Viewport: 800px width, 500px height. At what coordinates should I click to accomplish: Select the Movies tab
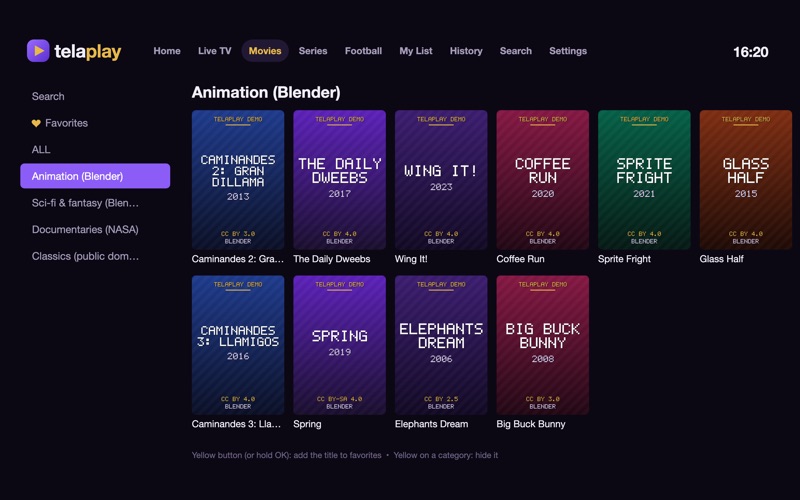coord(265,51)
